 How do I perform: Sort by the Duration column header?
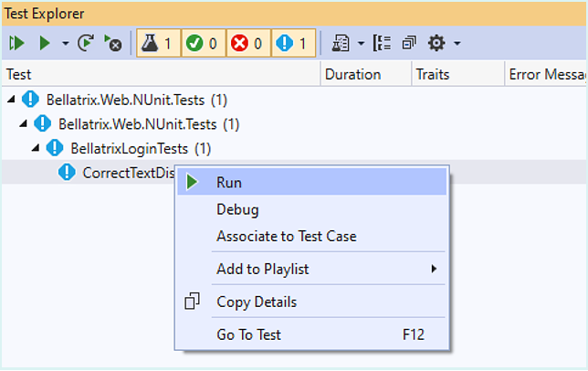pos(366,74)
